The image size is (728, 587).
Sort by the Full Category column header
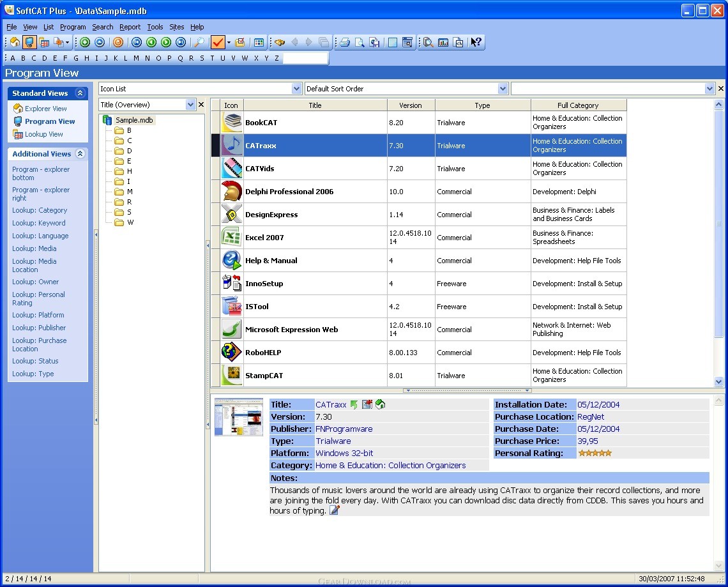[x=578, y=105]
